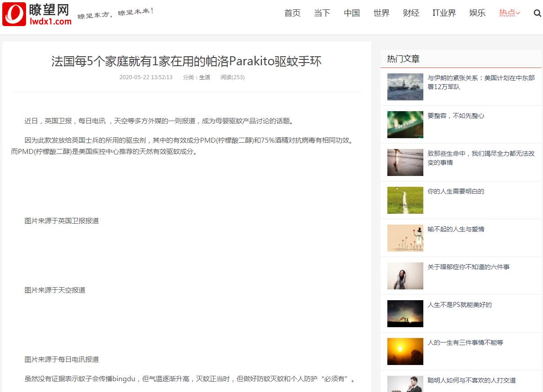Open the 中国 nav section
This screenshot has width=543, height=392.
pos(352,13)
